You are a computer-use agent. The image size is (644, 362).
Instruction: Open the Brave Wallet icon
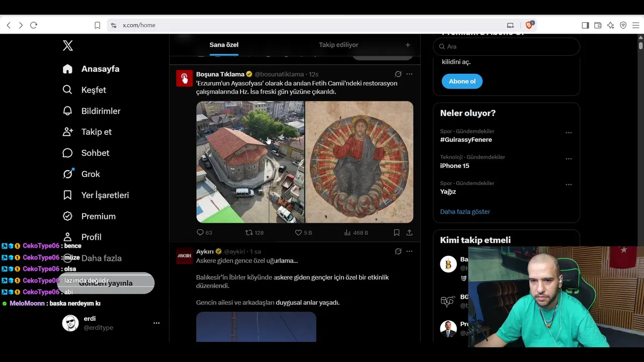598,25
